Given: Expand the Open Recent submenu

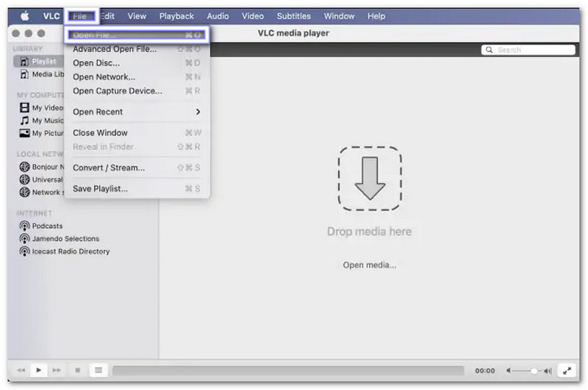Looking at the screenshot, I should (136, 112).
